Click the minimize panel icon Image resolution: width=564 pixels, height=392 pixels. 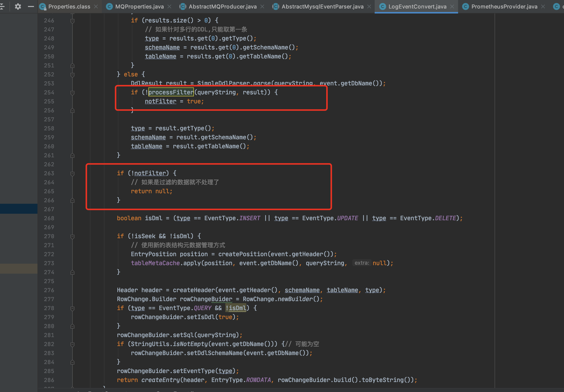pos(30,5)
